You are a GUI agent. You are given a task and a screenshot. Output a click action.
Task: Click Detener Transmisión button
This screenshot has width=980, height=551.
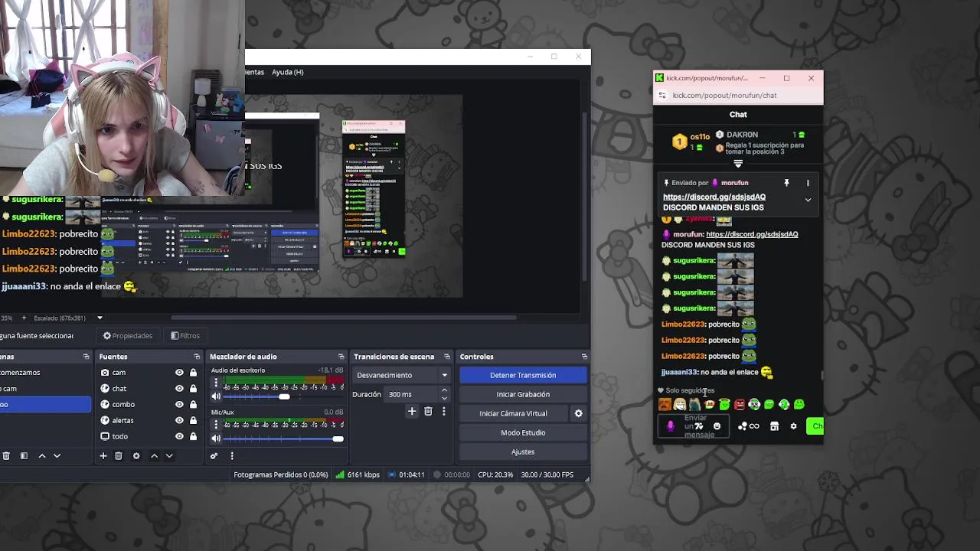[x=523, y=375]
